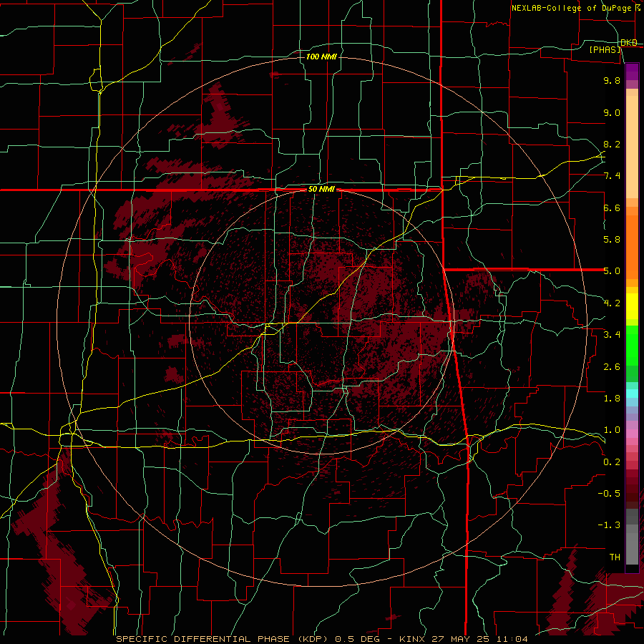Click the small logo icon after DuPage
This screenshot has width=644, height=644.
pyautogui.click(x=638, y=7)
